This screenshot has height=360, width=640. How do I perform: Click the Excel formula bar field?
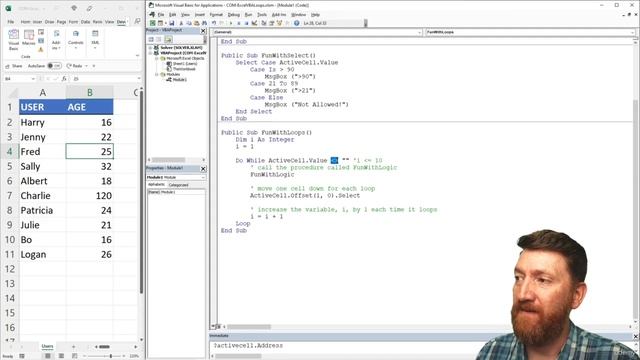pos(103,79)
